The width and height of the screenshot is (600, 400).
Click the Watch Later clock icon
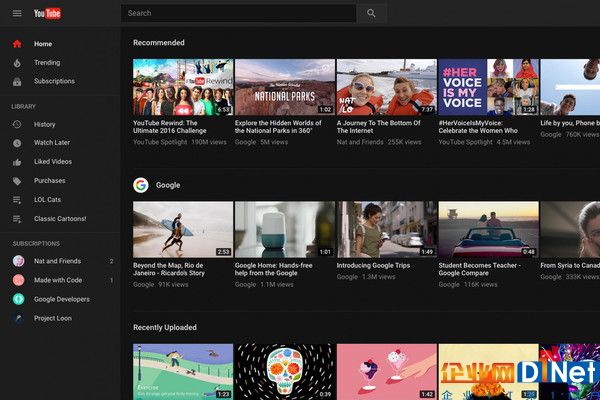[17, 143]
